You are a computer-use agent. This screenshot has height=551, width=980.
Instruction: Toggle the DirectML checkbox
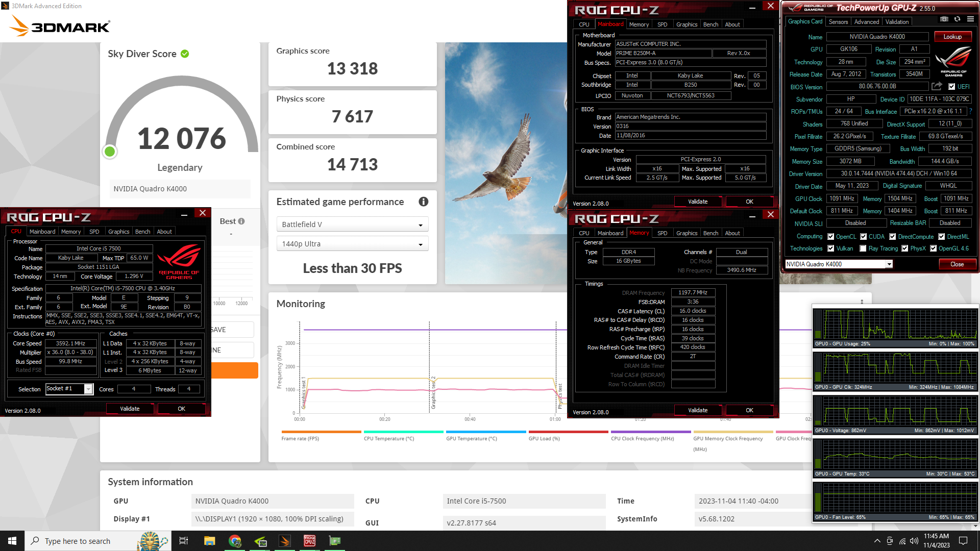pyautogui.click(x=942, y=237)
